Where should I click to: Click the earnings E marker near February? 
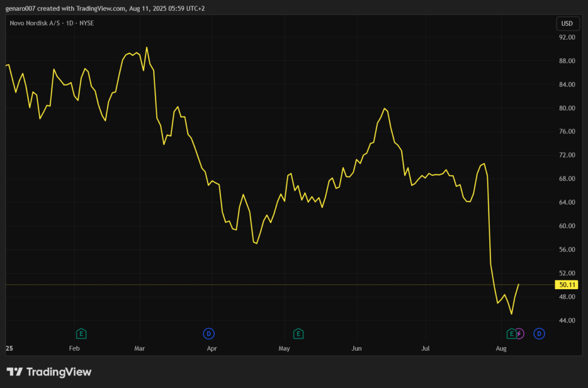pyautogui.click(x=82, y=333)
